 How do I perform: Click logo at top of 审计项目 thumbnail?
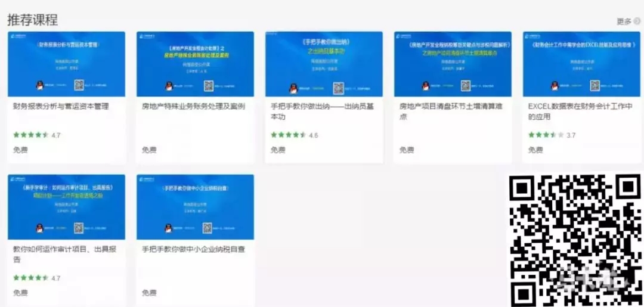pos(19,179)
